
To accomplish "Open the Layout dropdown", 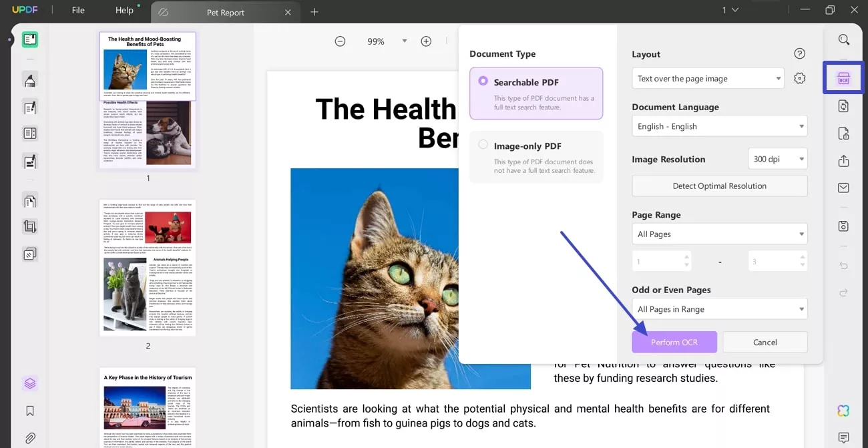I will pos(708,78).
